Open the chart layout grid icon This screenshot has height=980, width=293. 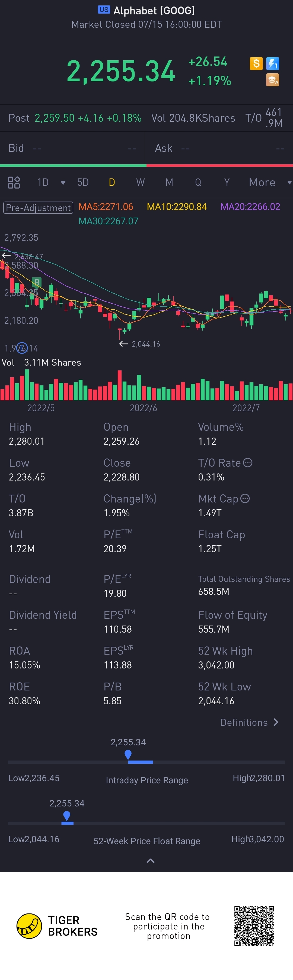click(14, 183)
